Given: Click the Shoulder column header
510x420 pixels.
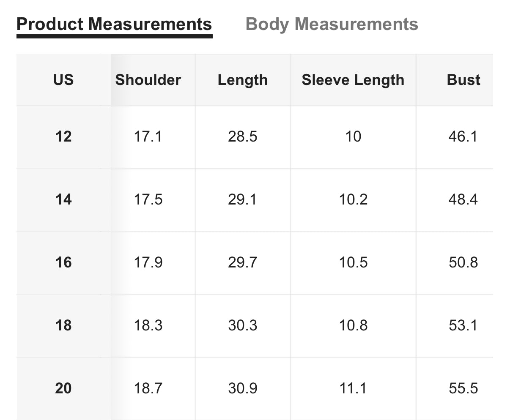Looking at the screenshot, I should [148, 80].
